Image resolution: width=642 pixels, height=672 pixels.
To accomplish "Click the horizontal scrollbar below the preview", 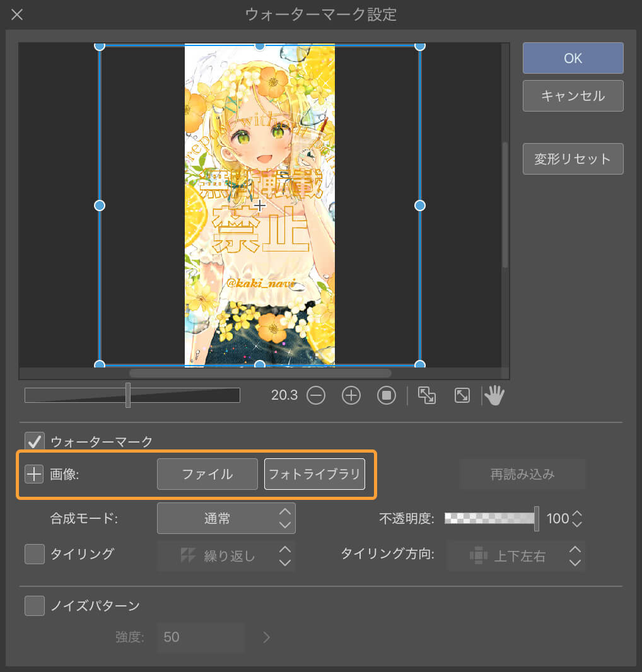I will click(259, 373).
